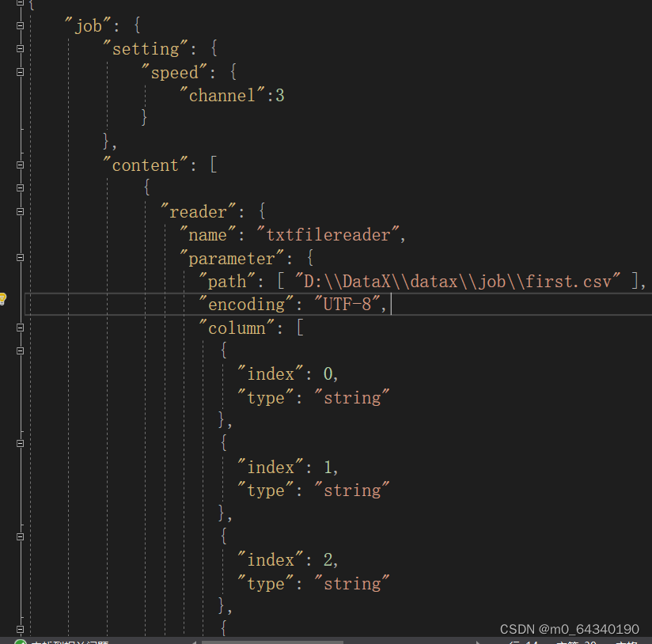Collapse the "reader" object fold marker
The height and width of the screenshot is (644, 652).
(20, 211)
